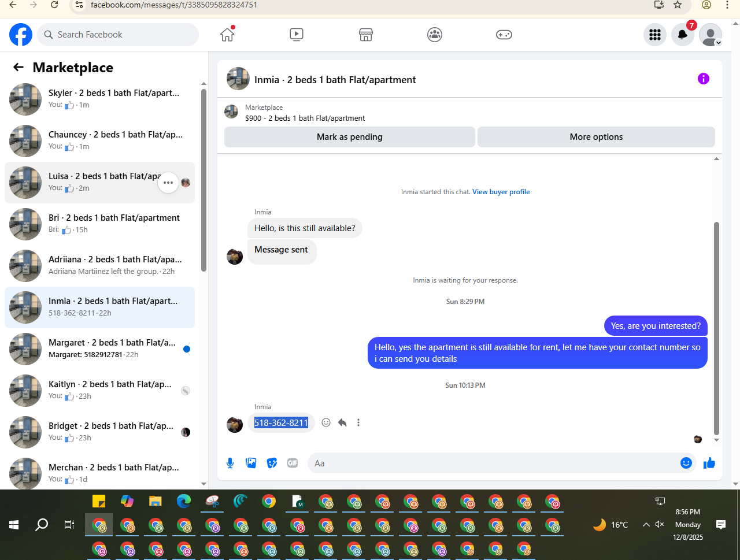Click the chat message scrollbar
740x560 pixels.
[717, 328]
